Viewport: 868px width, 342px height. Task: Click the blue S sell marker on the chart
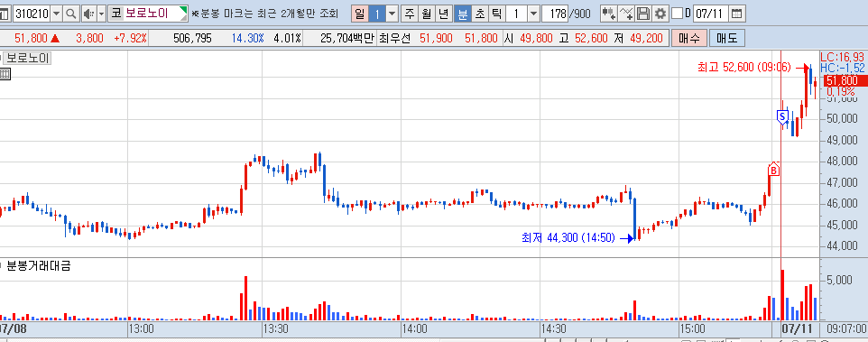click(x=782, y=116)
